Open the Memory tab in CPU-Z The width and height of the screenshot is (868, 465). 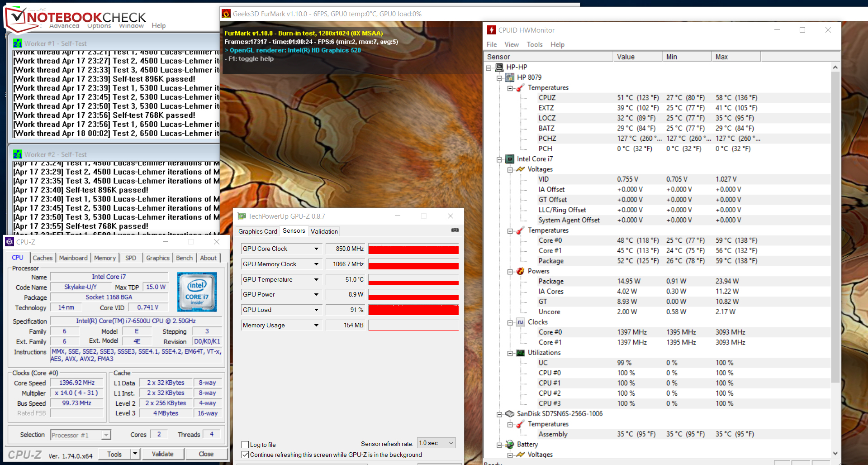pyautogui.click(x=105, y=258)
